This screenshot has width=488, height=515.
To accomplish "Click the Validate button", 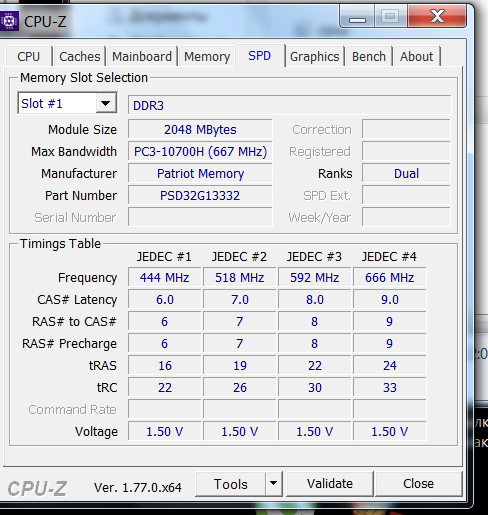I will click(x=330, y=484).
